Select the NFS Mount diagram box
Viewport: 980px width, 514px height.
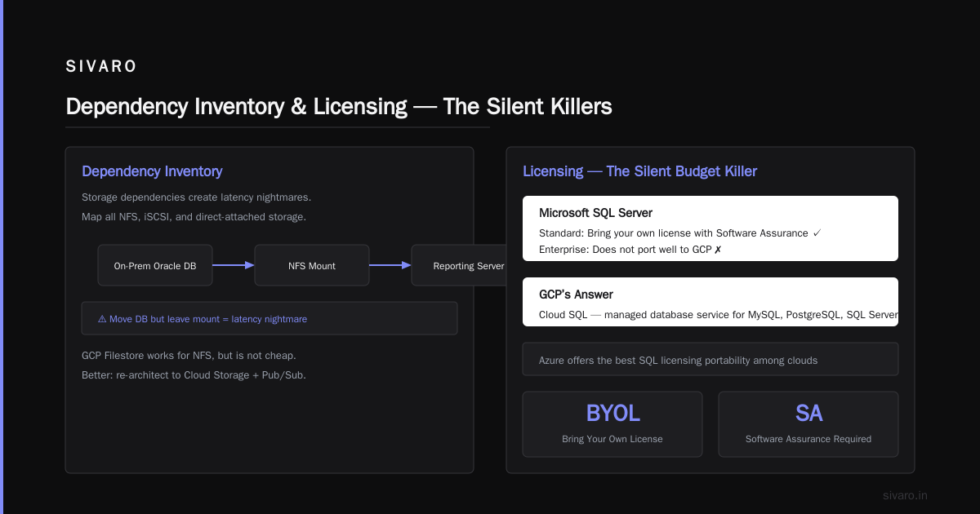[312, 265]
